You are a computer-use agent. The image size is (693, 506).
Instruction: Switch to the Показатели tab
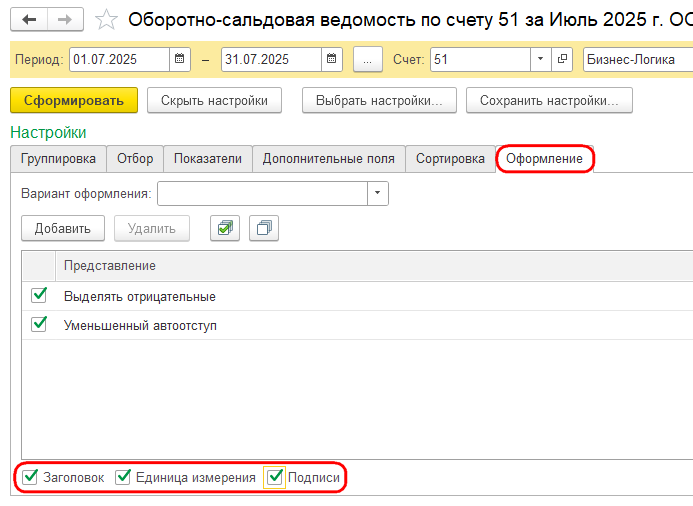[x=208, y=159]
